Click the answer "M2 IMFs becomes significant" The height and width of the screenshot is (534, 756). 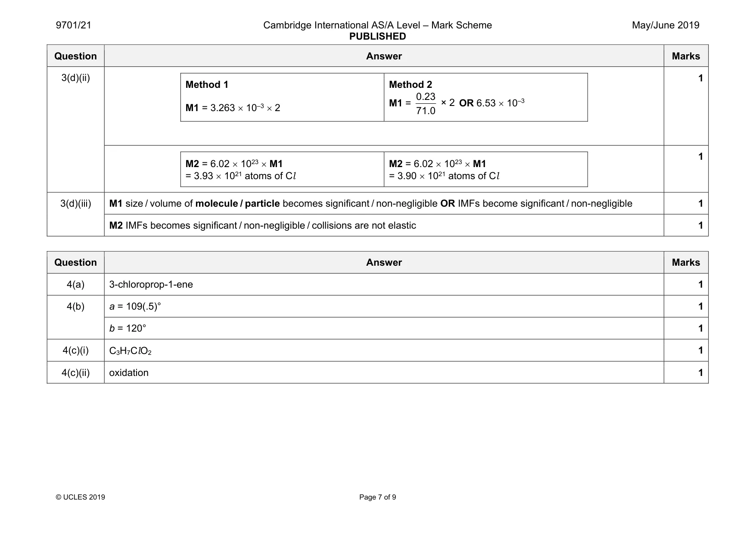262,225
